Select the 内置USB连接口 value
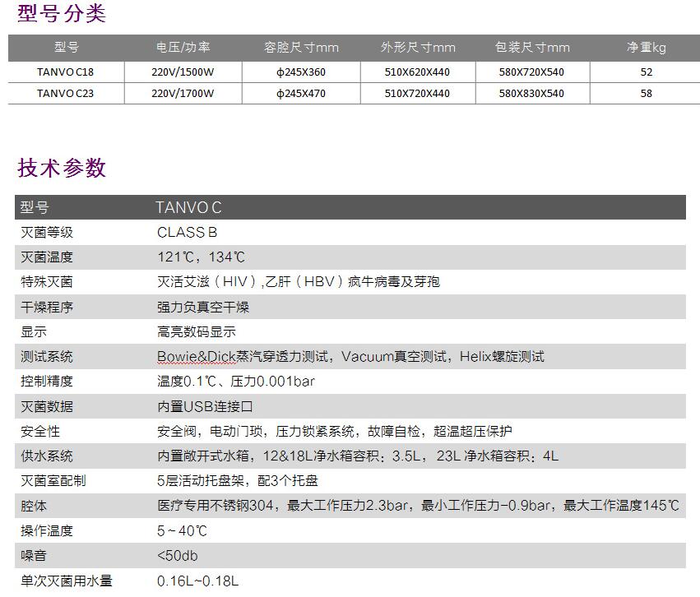This screenshot has height=597, width=700. point(205,406)
